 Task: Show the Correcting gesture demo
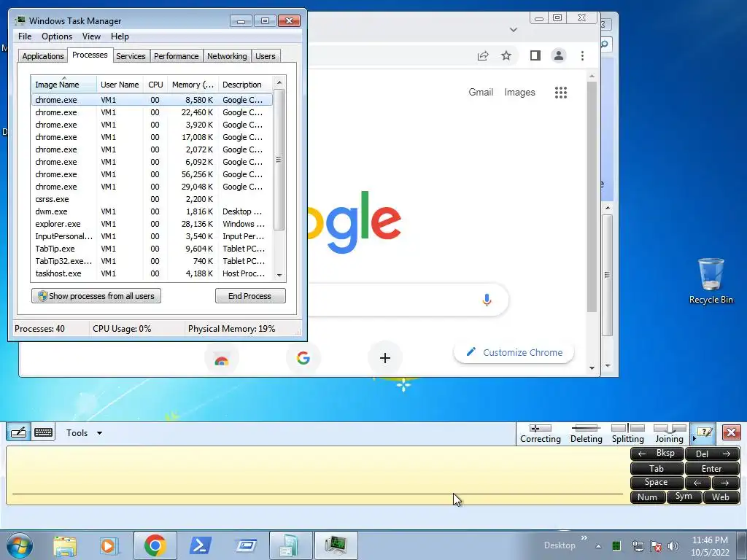(x=541, y=434)
